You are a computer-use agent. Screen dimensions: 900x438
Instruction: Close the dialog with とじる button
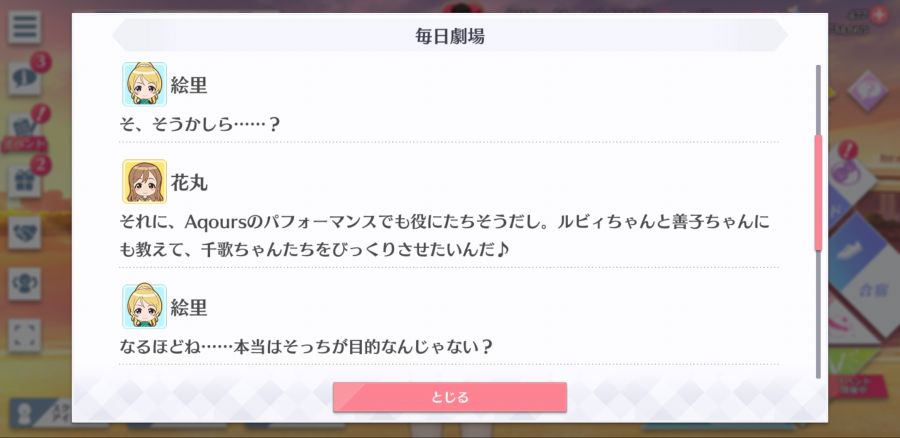pos(449,397)
